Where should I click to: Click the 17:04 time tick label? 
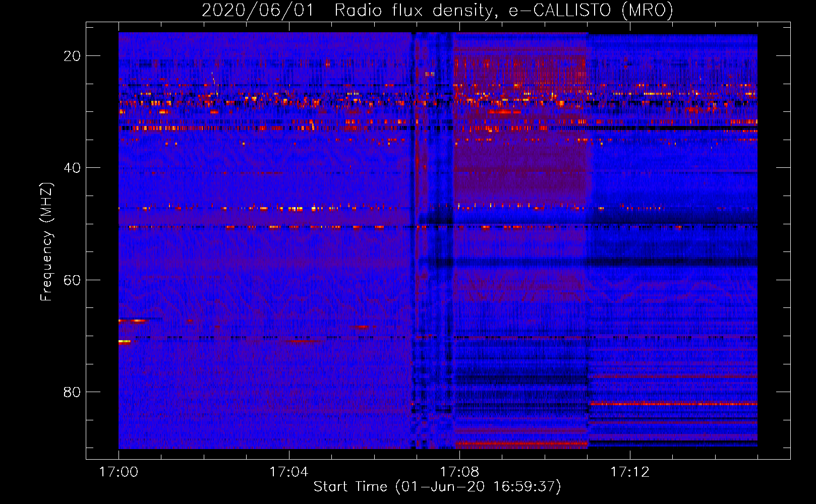pos(289,472)
